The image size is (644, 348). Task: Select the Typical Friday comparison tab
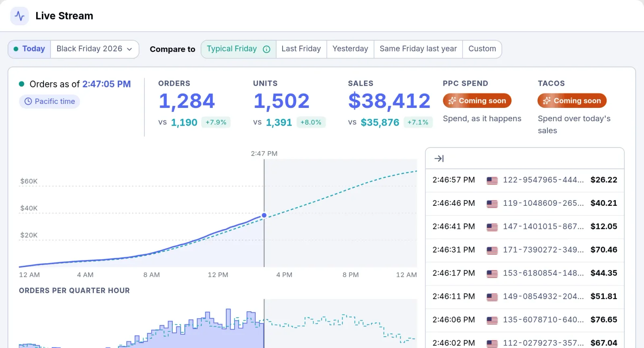pyautogui.click(x=238, y=49)
